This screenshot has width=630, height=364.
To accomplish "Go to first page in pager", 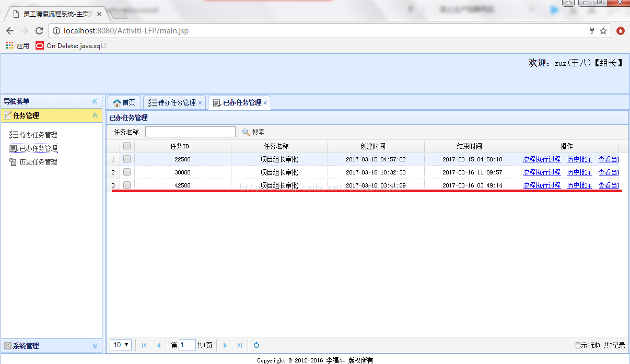I will click(144, 345).
